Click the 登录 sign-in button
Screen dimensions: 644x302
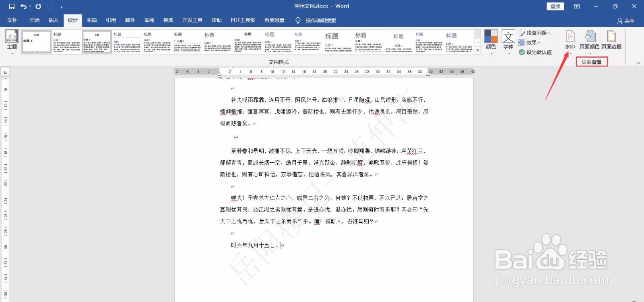(x=555, y=6)
